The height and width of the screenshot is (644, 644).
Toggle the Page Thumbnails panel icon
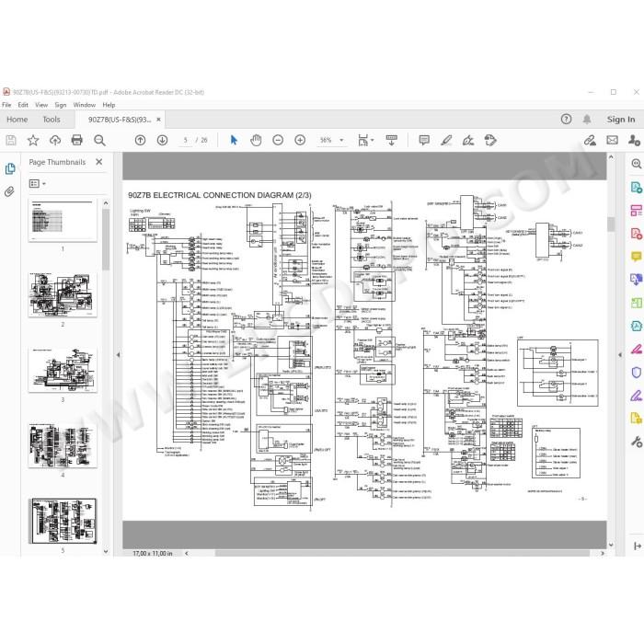click(10, 168)
